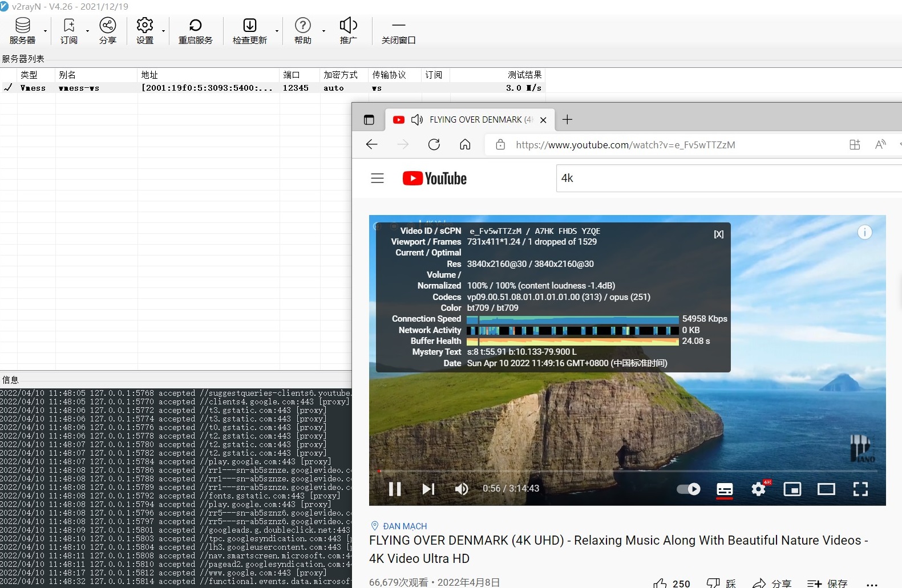This screenshot has height=588, width=902.
Task: Open the video player settings gear
Action: 759,489
